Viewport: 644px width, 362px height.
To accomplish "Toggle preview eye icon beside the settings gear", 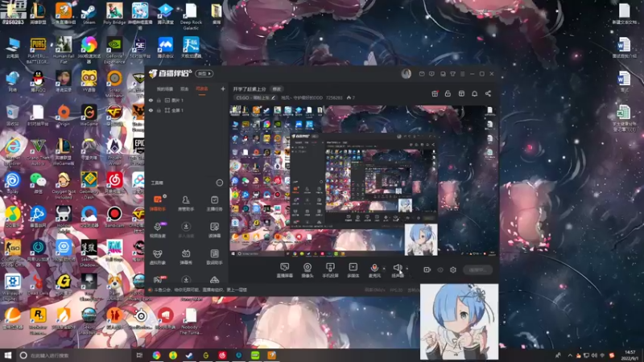I will (440, 269).
